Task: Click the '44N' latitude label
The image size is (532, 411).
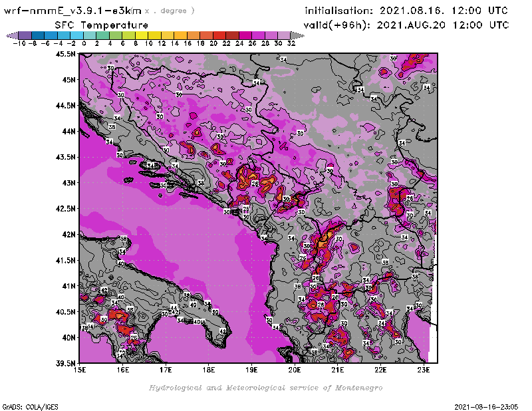Action: pos(69,131)
